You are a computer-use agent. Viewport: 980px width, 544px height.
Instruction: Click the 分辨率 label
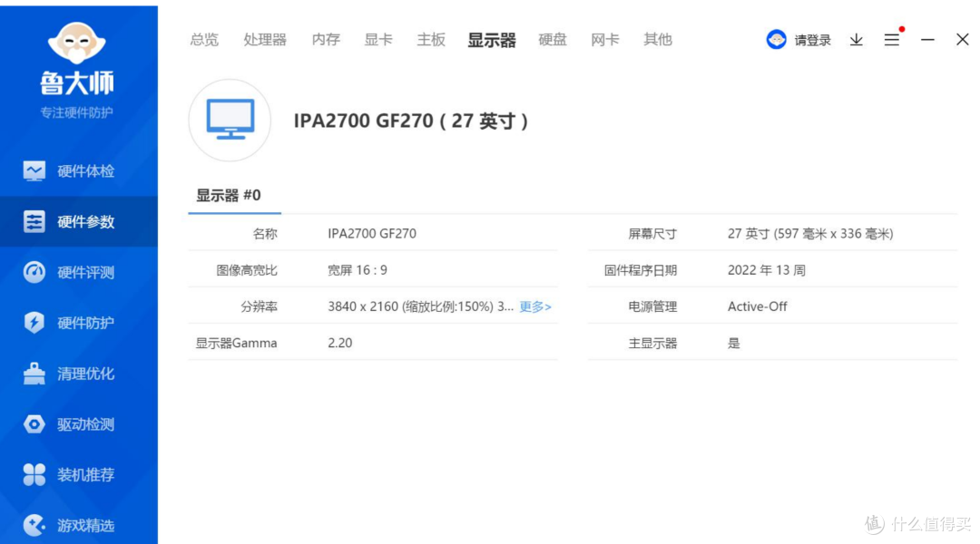[259, 306]
